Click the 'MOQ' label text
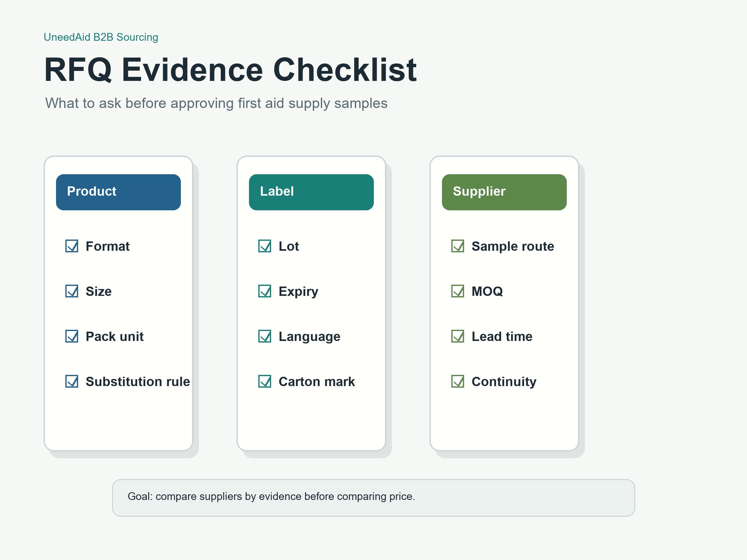Viewport: 747px width, 560px height. point(487,291)
